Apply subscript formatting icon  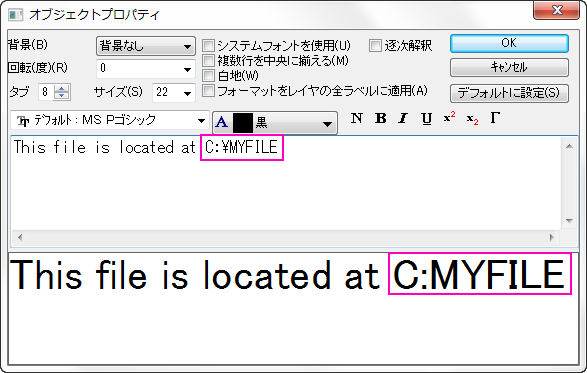point(472,119)
